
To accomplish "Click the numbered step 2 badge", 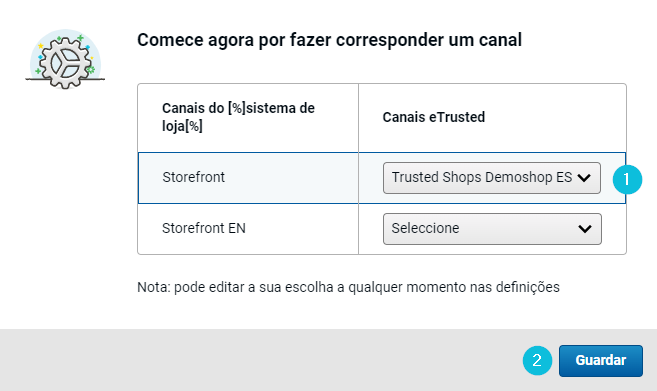I will pyautogui.click(x=537, y=360).
